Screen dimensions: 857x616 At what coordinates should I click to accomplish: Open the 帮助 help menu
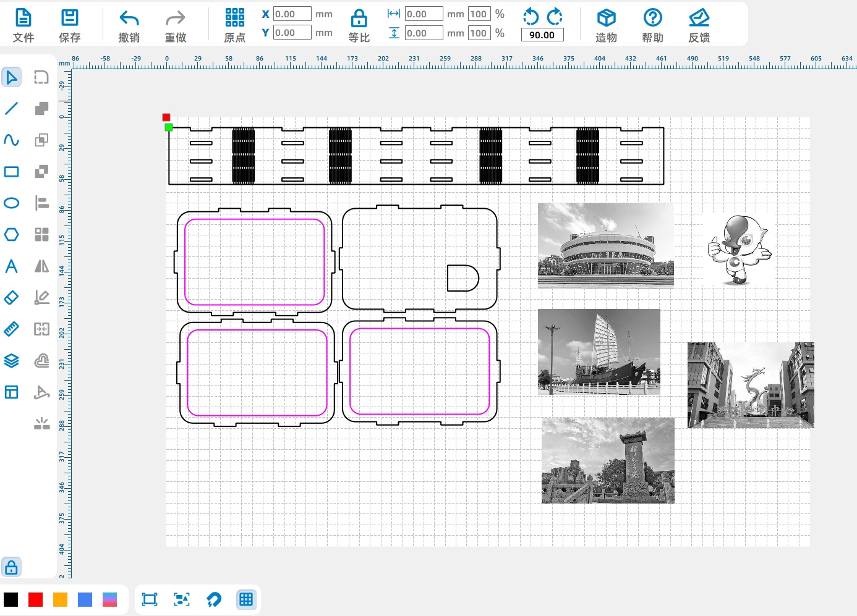652,25
